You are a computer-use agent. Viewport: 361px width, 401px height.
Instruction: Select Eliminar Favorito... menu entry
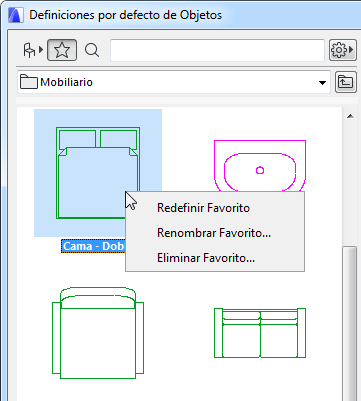tap(206, 258)
